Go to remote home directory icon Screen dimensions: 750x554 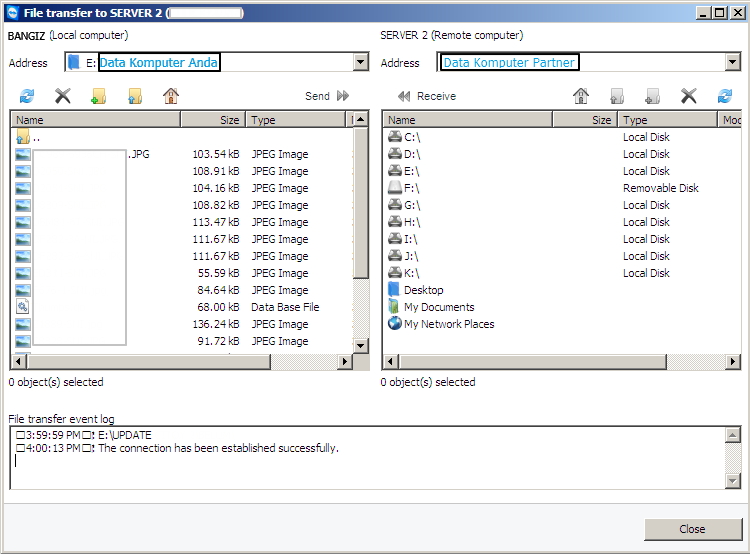click(x=581, y=96)
